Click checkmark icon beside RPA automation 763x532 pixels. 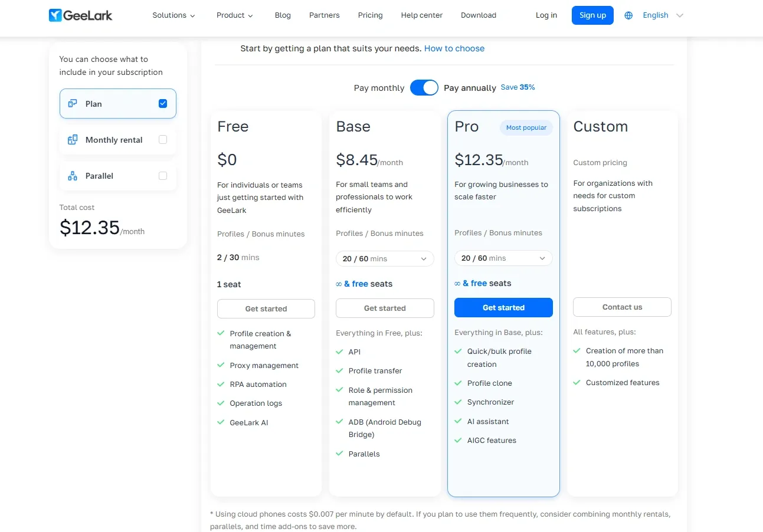pyautogui.click(x=221, y=384)
